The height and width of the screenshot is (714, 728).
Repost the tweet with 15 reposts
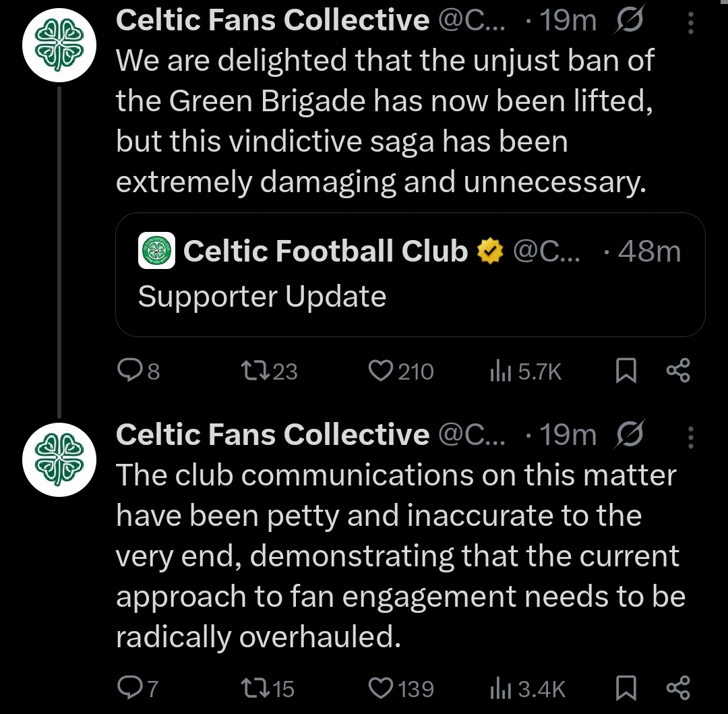tap(253, 688)
